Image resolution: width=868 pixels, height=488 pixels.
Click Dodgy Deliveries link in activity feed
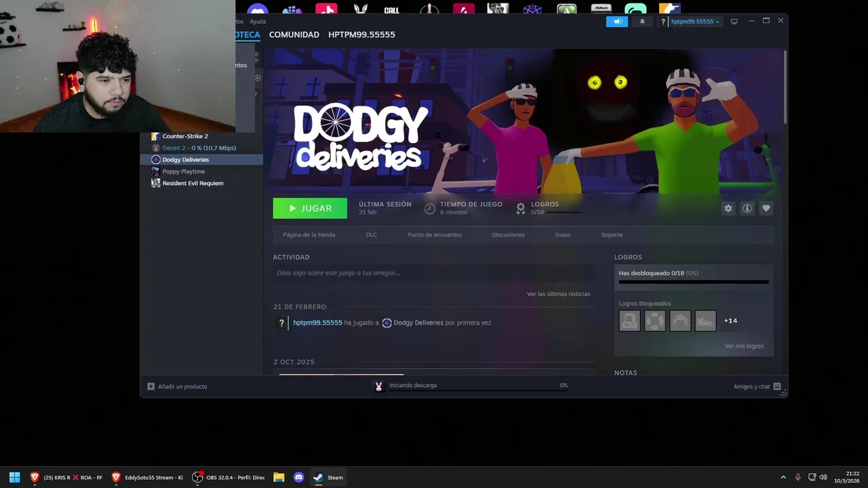(x=418, y=323)
